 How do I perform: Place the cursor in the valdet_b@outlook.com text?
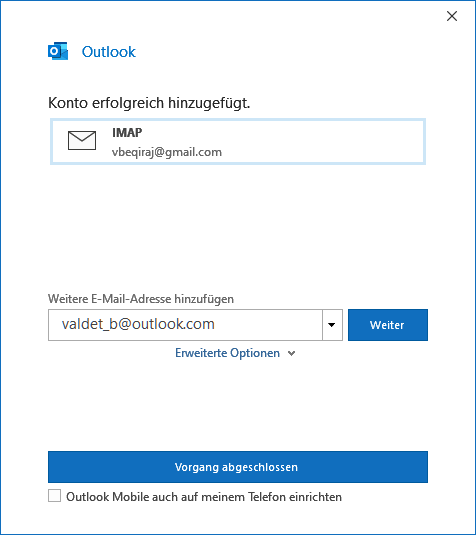(x=138, y=324)
